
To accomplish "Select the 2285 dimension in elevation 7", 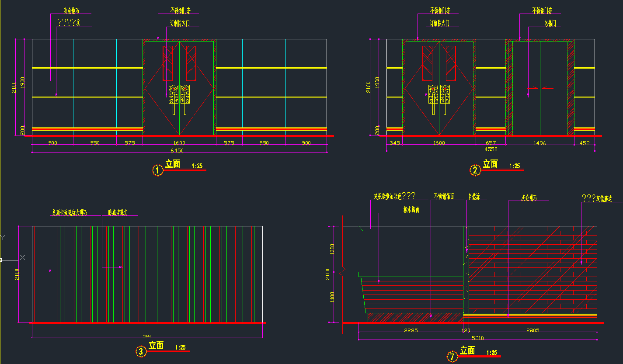I will [x=411, y=330].
